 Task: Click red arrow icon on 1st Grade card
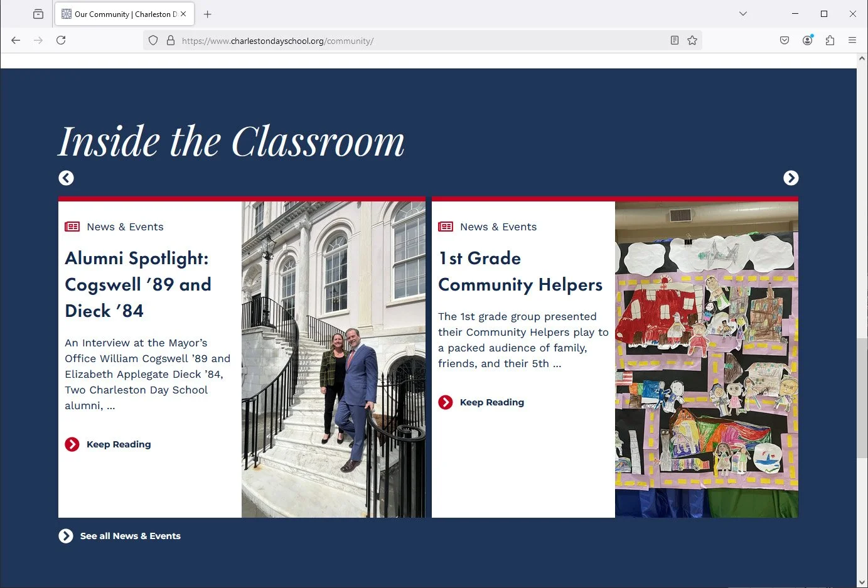pyautogui.click(x=446, y=402)
